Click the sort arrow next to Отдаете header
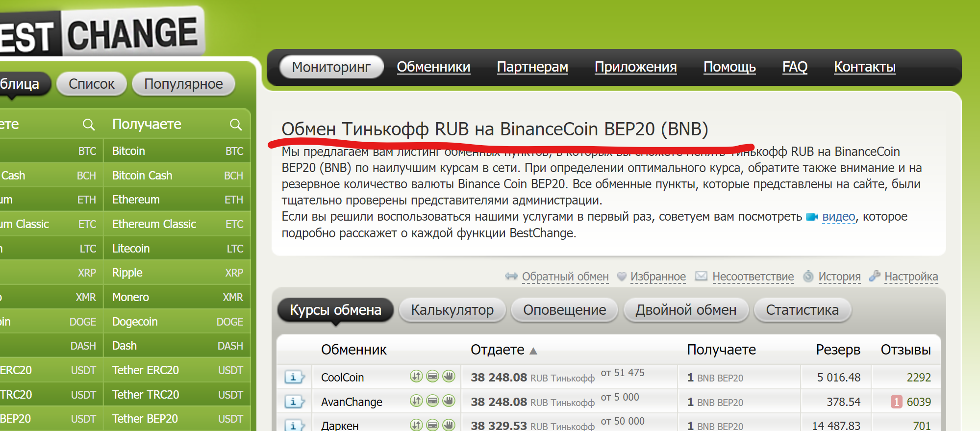The image size is (980, 431). click(533, 351)
